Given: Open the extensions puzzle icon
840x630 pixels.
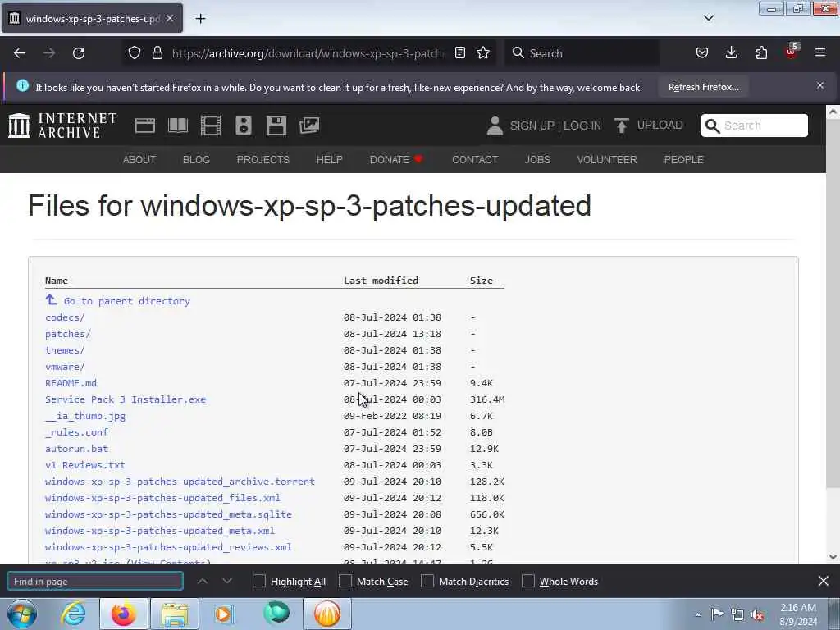Looking at the screenshot, I should click(x=761, y=53).
